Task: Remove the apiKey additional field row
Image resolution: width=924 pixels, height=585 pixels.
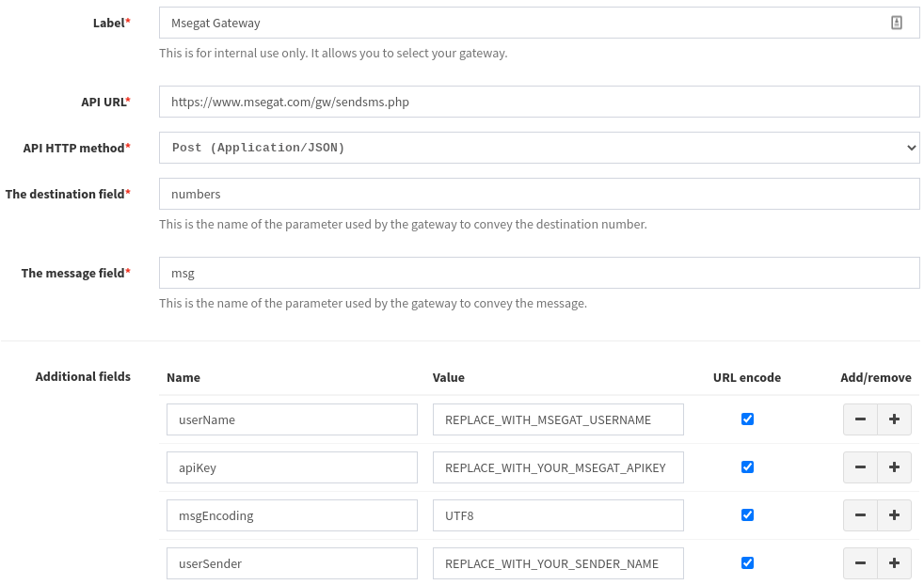Action: (x=860, y=467)
